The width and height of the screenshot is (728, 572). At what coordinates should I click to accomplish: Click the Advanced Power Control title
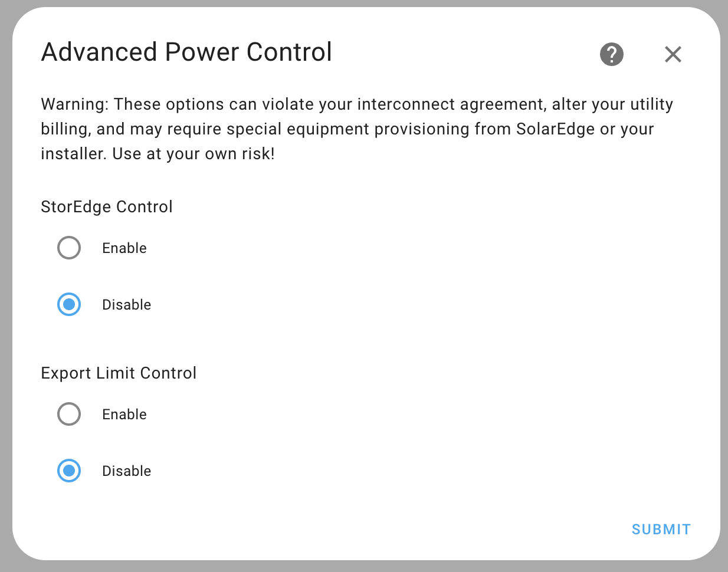click(186, 52)
